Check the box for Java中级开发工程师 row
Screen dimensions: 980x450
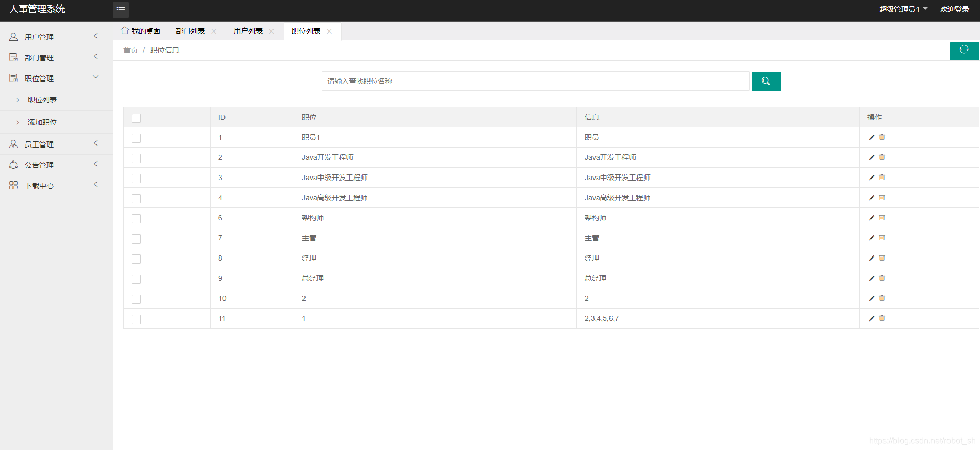(x=136, y=179)
